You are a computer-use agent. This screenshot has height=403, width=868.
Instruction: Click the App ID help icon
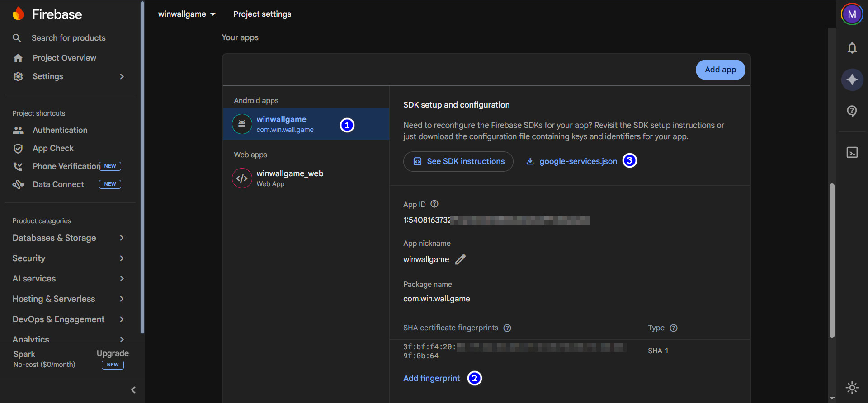click(434, 204)
